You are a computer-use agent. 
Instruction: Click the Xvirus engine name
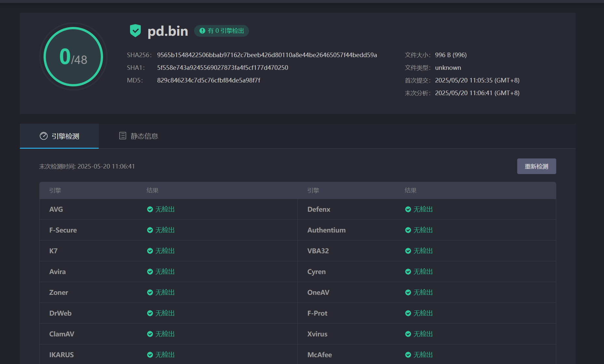[x=317, y=334]
